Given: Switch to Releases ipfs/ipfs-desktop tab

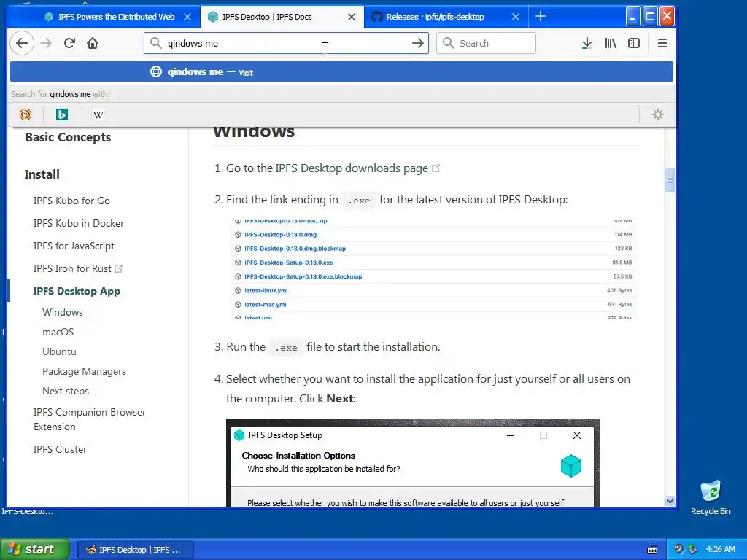Looking at the screenshot, I should point(435,17).
